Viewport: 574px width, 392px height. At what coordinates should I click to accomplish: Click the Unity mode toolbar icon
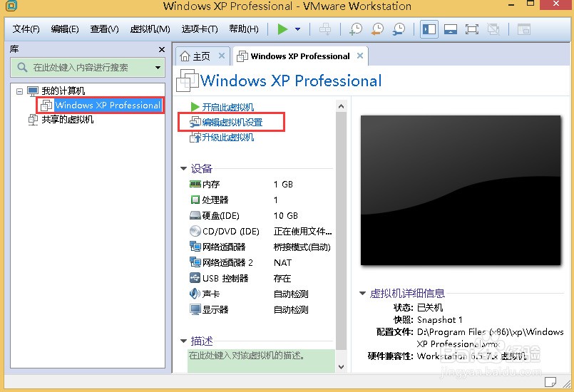coord(493,29)
